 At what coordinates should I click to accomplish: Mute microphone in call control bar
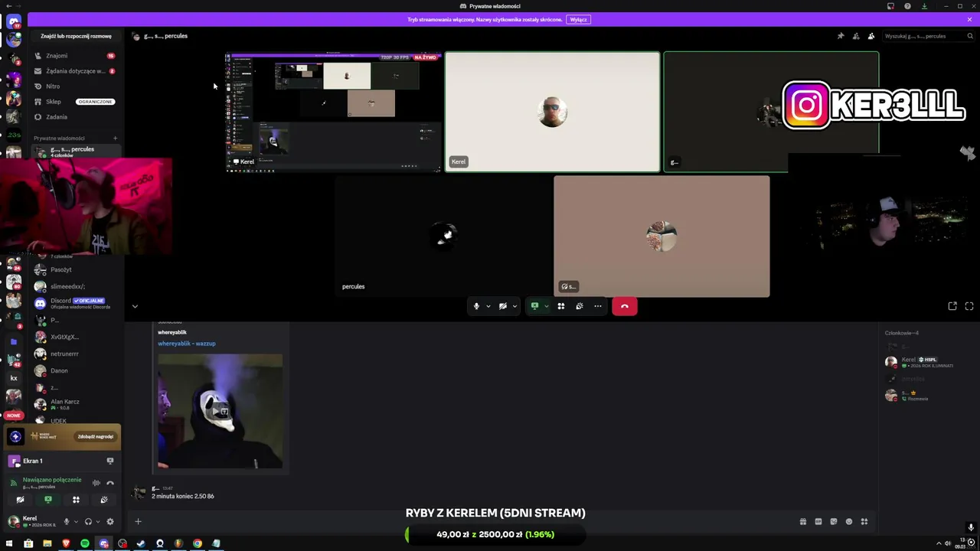476,306
